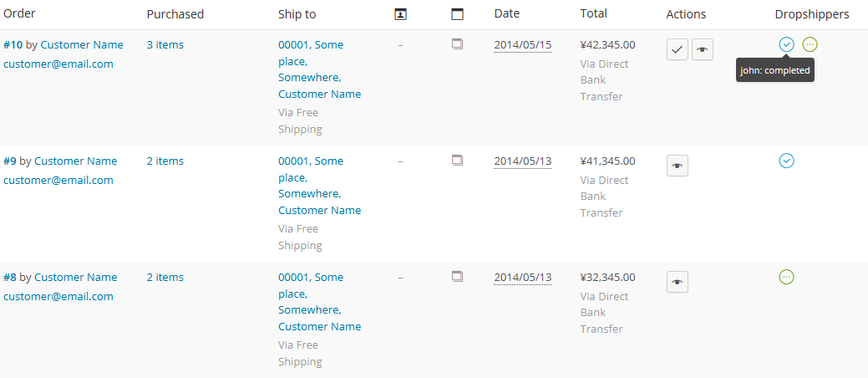View order #9 with the eye button
Viewport: 868px width, 378px height.
677,166
